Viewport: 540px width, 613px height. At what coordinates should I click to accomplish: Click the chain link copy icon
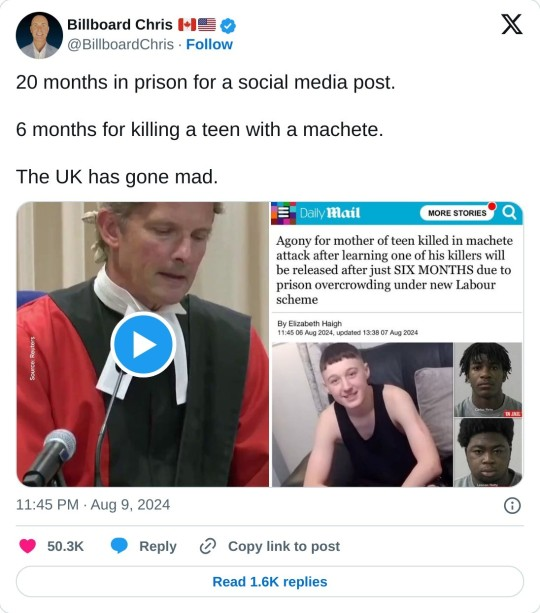coord(208,546)
